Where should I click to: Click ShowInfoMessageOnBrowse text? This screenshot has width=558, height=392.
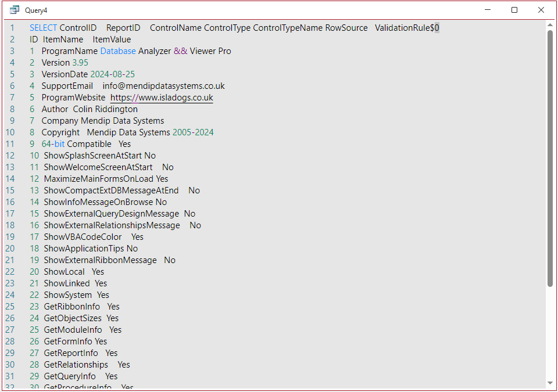(x=98, y=202)
